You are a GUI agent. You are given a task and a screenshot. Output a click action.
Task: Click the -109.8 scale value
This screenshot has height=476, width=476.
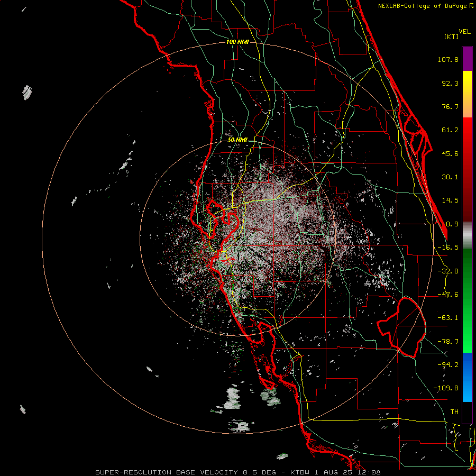tap(446, 388)
